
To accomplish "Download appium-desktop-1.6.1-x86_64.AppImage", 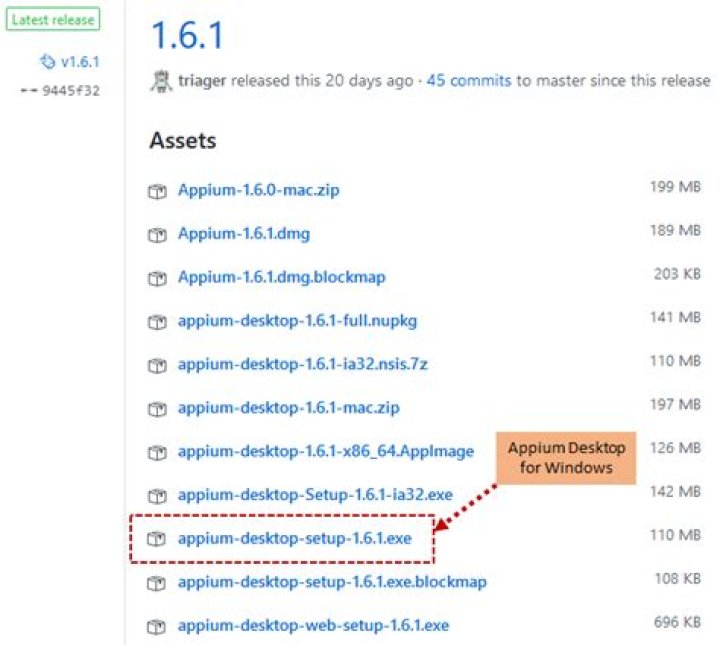I will point(326,451).
